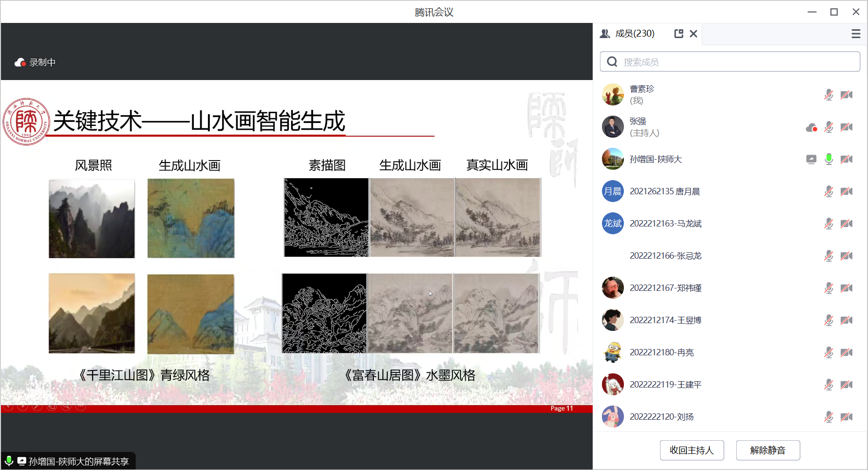The height and width of the screenshot is (470, 868).
Task: Click microphone icon for 2022212167-郑祎瑾
Action: (828, 288)
